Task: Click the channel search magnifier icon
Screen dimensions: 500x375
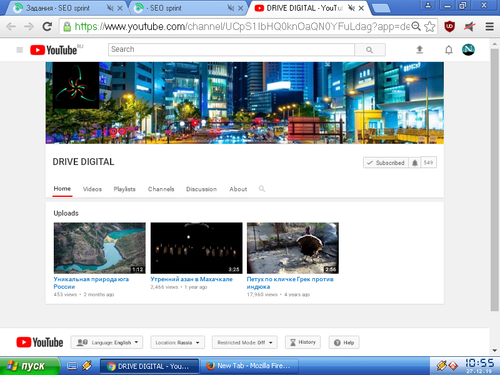Action: coord(262,189)
